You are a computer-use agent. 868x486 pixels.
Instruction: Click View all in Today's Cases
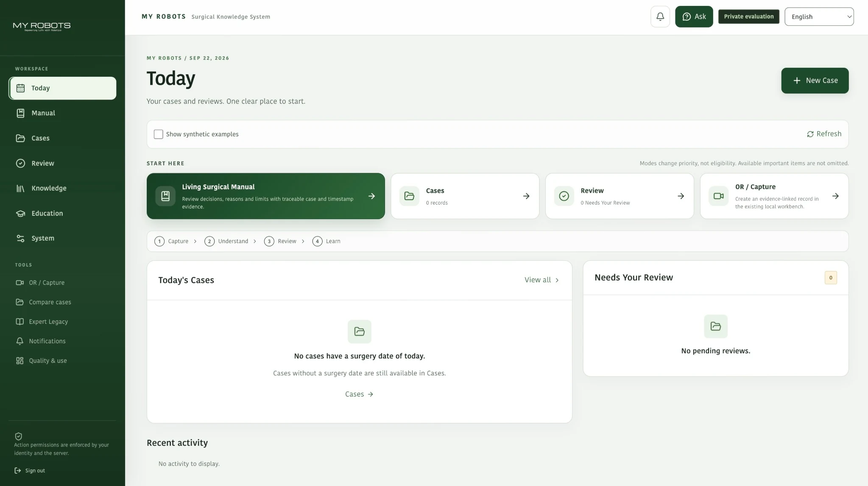pyautogui.click(x=542, y=280)
